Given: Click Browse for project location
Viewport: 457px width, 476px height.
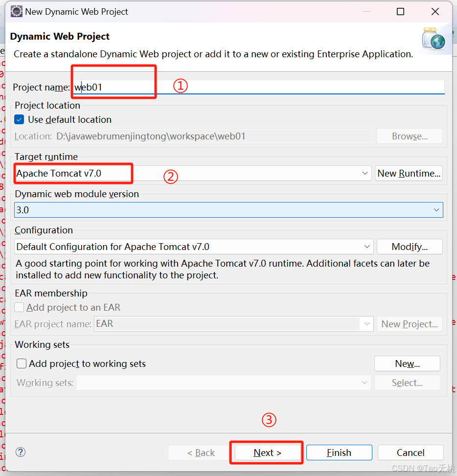Looking at the screenshot, I should (410, 136).
